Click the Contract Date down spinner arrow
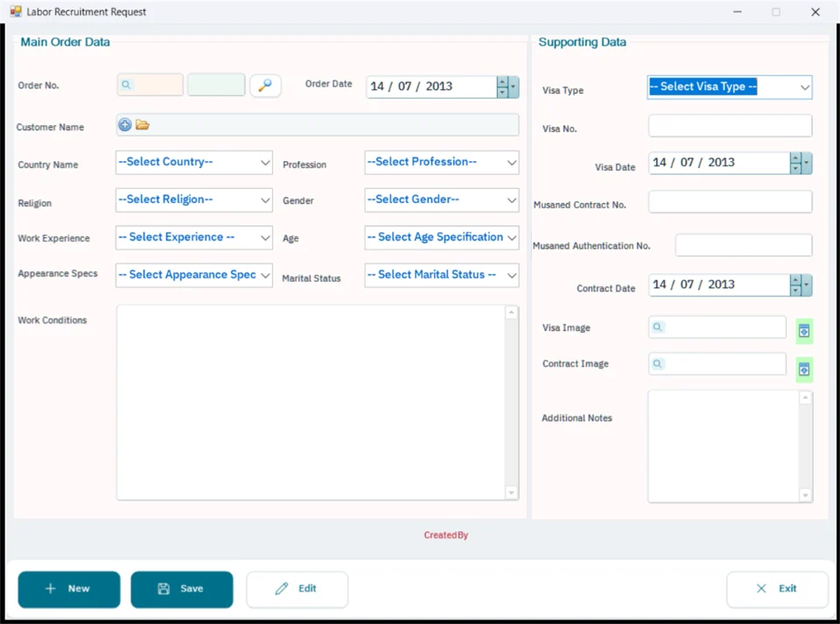This screenshot has height=624, width=840. [x=795, y=291]
